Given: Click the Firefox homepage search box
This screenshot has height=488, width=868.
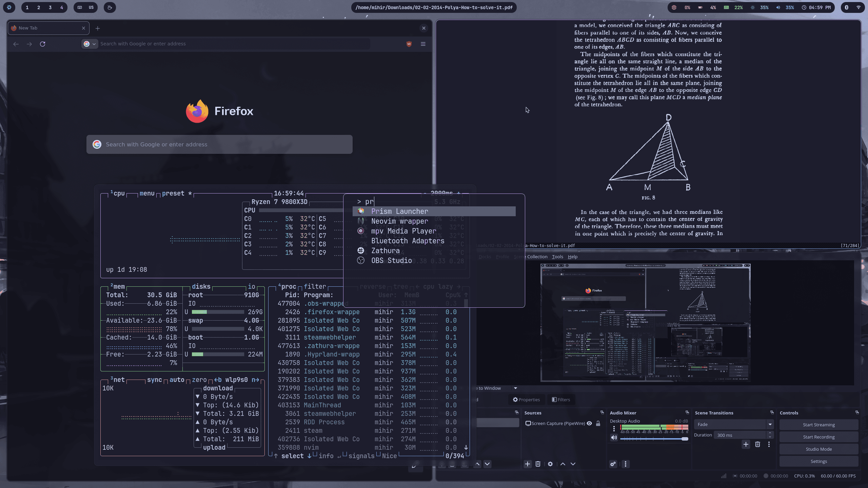Looking at the screenshot, I should coord(219,144).
